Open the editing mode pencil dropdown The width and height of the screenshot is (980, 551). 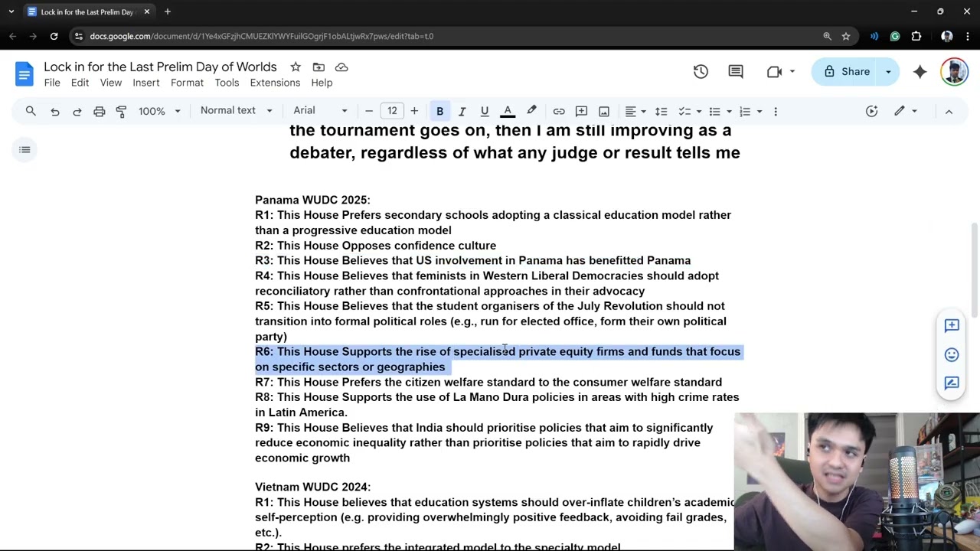905,111
